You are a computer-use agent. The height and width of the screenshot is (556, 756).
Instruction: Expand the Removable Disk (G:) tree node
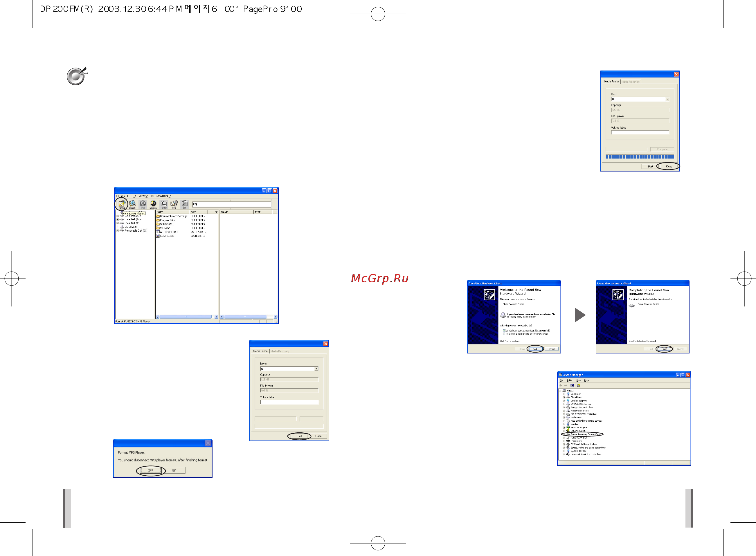point(118,230)
